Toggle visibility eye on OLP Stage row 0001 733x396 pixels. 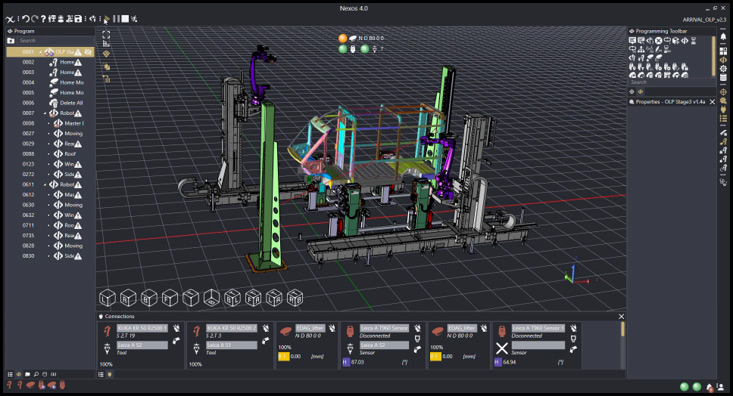click(88, 52)
